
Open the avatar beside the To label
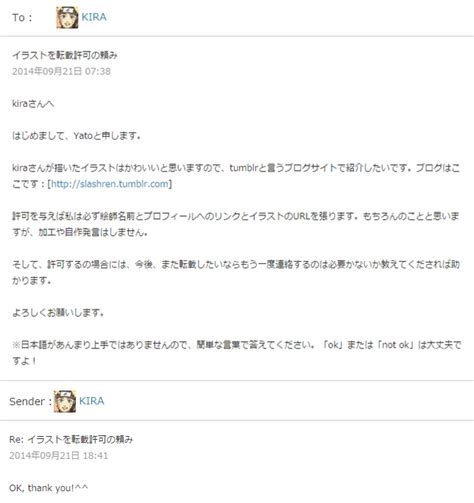(67, 17)
